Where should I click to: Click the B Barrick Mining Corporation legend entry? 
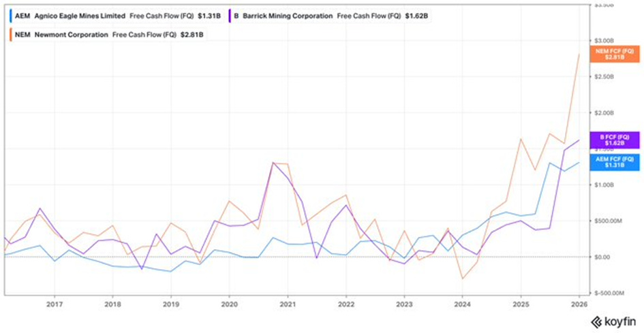click(x=331, y=16)
